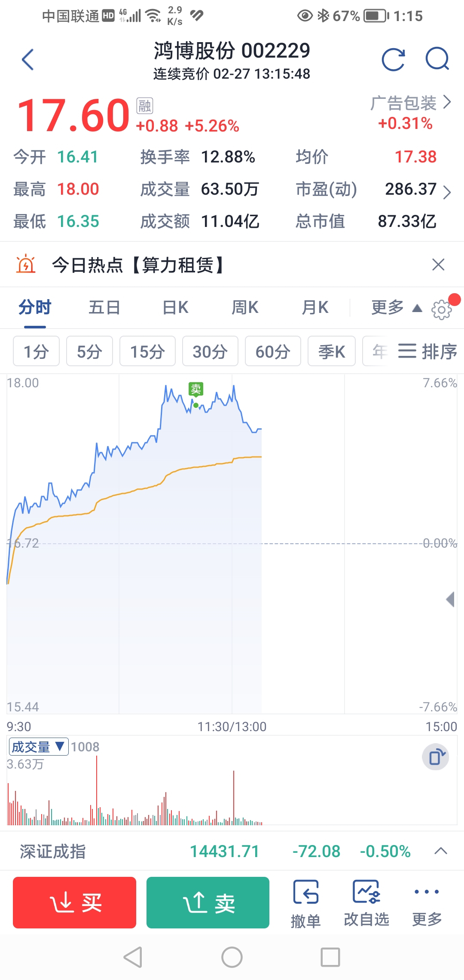
Task: Open the 成交量 indicator dropdown
Action: click(38, 747)
